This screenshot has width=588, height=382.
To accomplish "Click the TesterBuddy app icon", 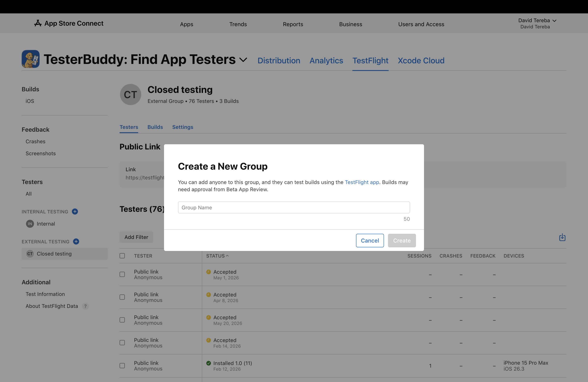I will coord(31,59).
